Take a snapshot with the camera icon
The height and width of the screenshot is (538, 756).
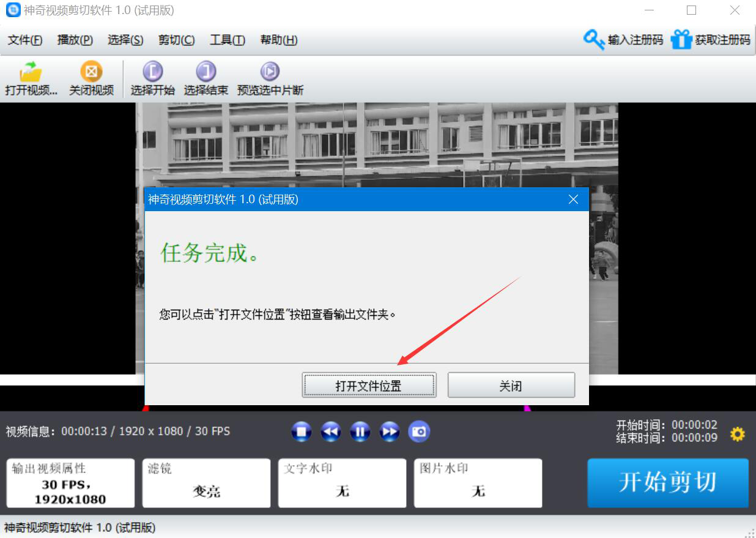pos(419,432)
